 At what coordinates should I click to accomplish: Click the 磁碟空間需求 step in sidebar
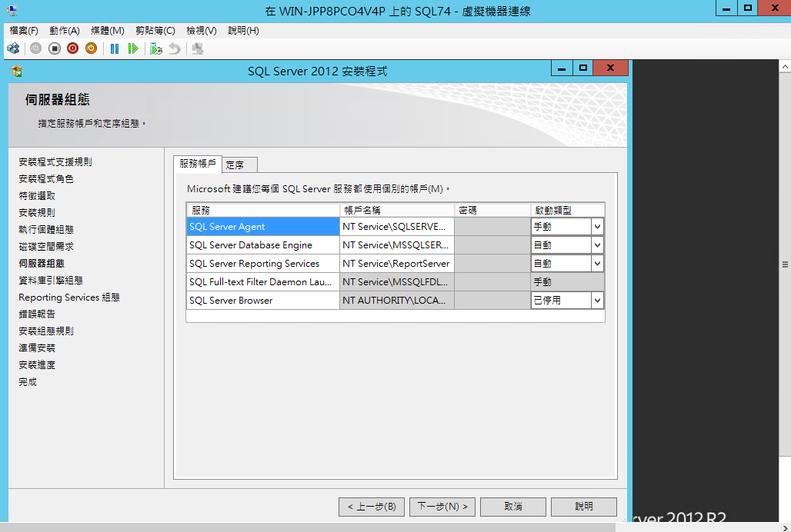click(46, 246)
